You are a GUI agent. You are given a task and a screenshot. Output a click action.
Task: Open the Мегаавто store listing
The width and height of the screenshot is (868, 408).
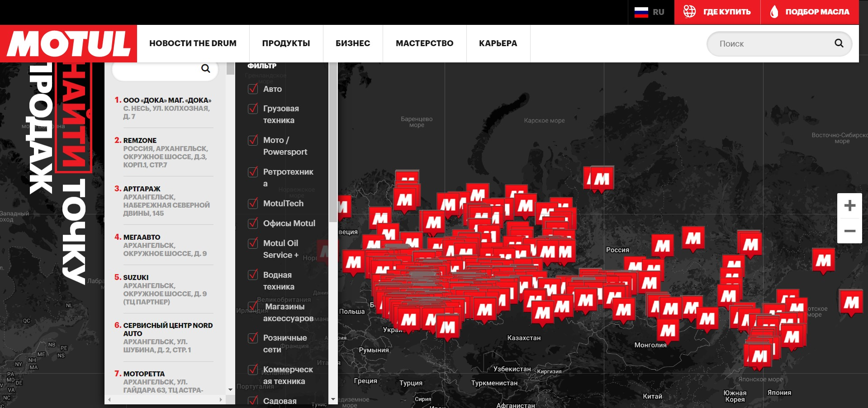142,237
